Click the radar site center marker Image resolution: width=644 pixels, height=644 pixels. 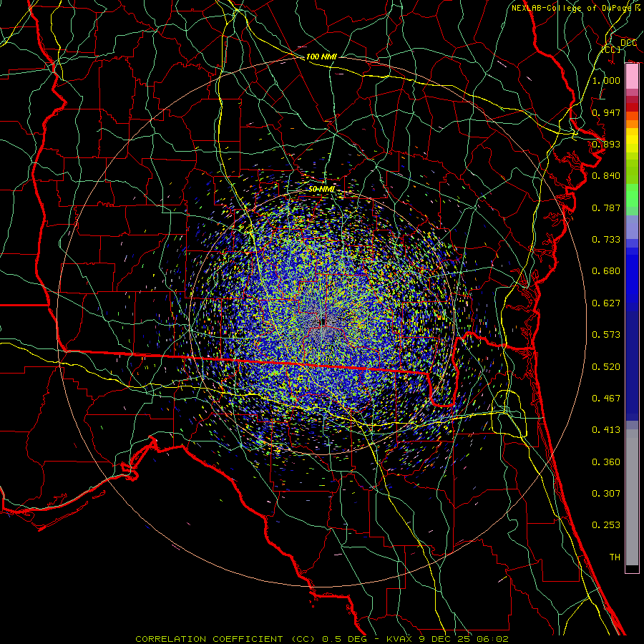323,321
